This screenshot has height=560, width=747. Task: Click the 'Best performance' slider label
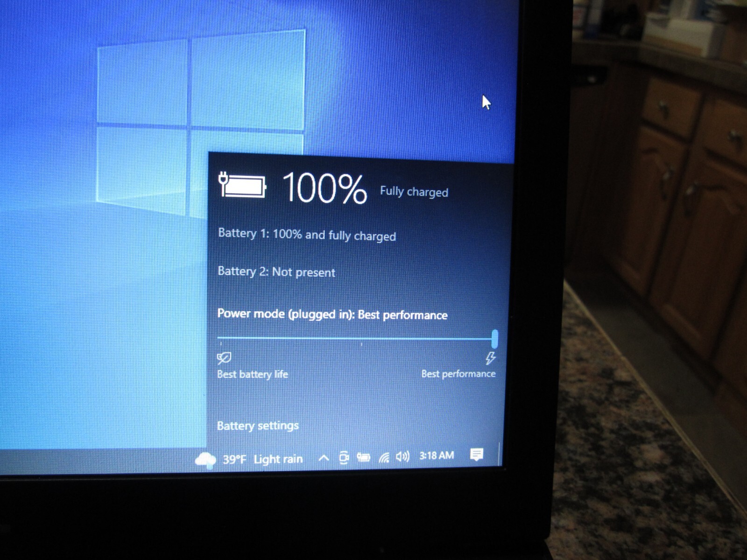(458, 374)
